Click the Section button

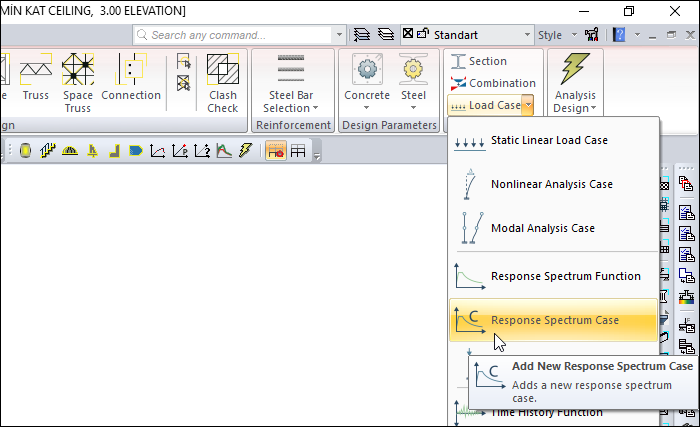(478, 61)
